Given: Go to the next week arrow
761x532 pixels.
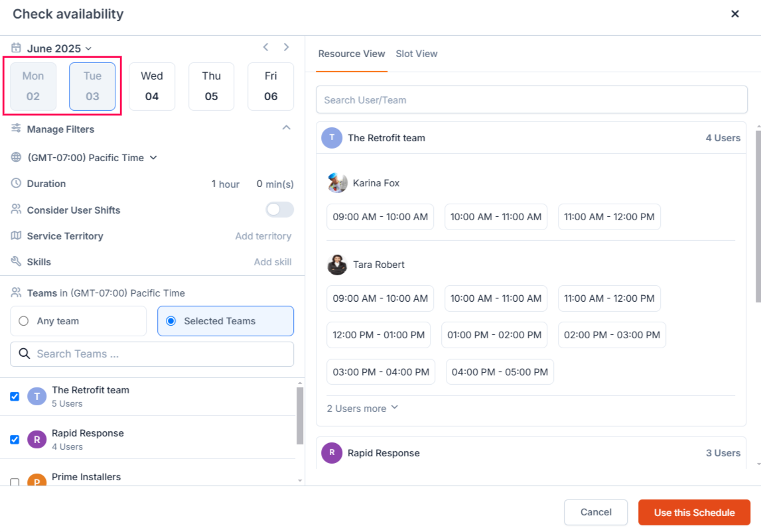Looking at the screenshot, I should 287,47.
